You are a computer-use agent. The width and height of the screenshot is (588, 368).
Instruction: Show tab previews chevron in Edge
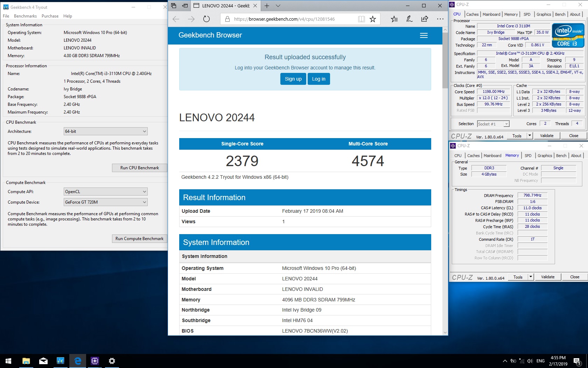click(278, 6)
